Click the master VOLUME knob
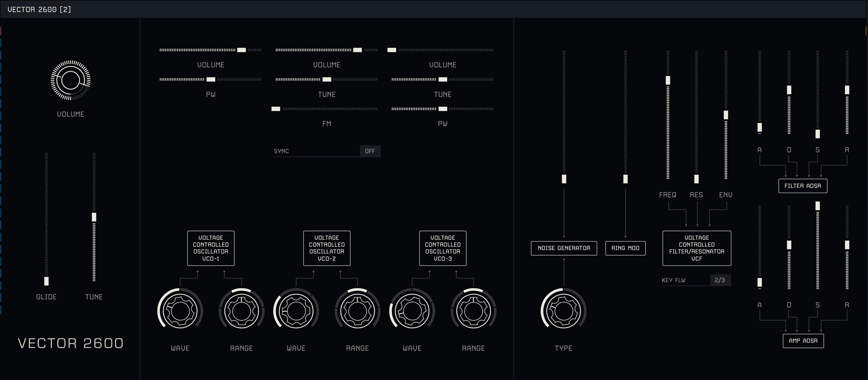868x380 pixels. tap(71, 80)
